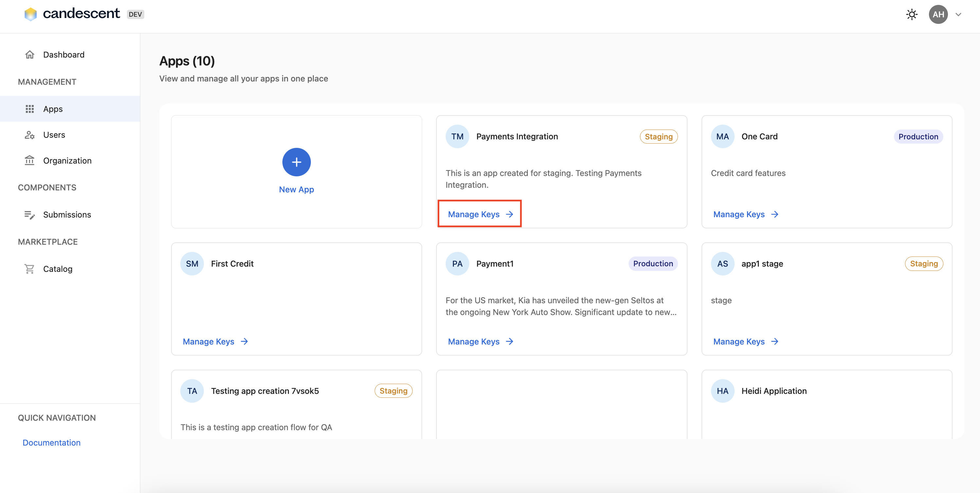Go to Submissions in Components section
Viewport: 980px width, 493px height.
[67, 215]
